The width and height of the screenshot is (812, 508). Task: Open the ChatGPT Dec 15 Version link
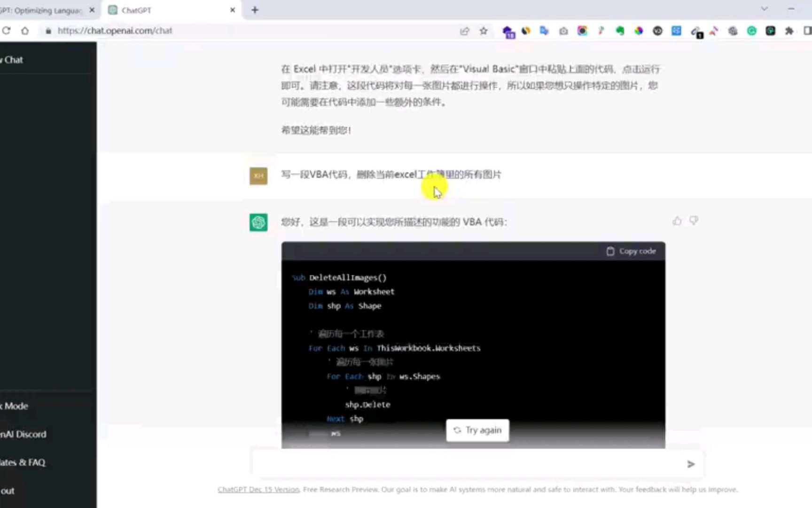(258, 490)
